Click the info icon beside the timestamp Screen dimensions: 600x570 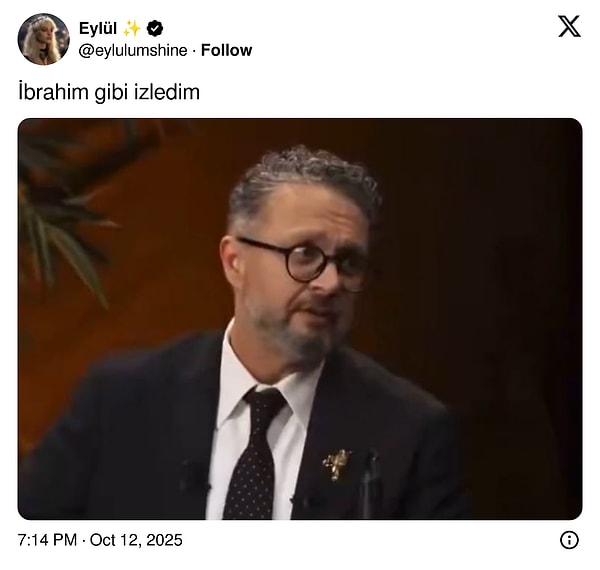(x=569, y=540)
